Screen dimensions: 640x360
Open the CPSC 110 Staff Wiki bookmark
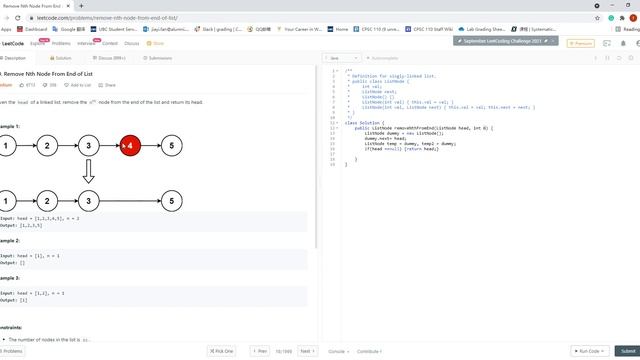point(429,29)
